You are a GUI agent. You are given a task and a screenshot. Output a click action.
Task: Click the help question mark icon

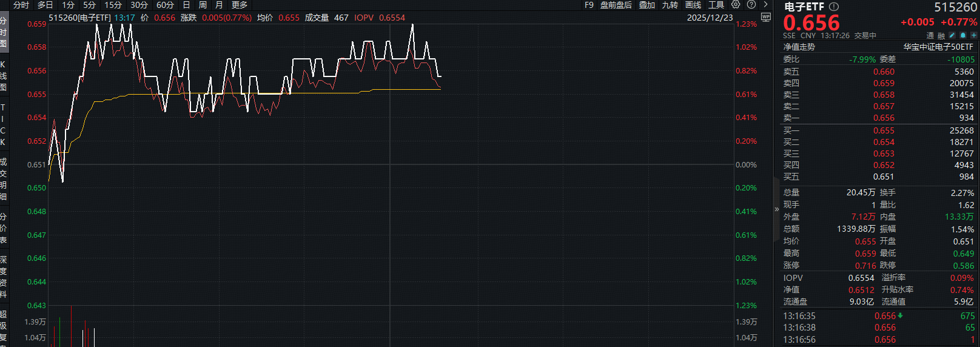[x=751, y=5]
